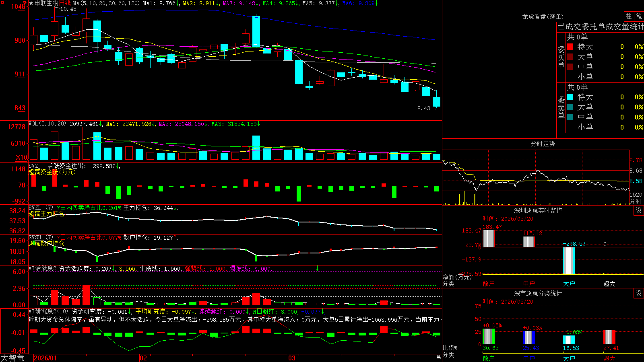Click the 委买单 section label
This screenshot has height=362, width=644.
click(561, 58)
